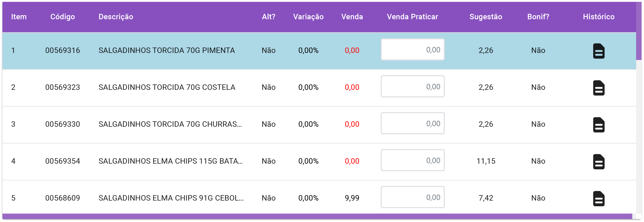This screenshot has height=222, width=644.
Task: Sort by Descrição column header
Action: [x=116, y=17]
